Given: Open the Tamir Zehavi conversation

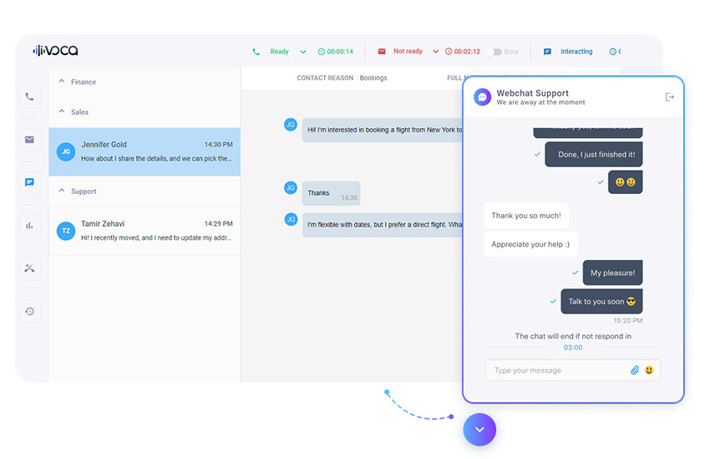Looking at the screenshot, I should click(145, 230).
